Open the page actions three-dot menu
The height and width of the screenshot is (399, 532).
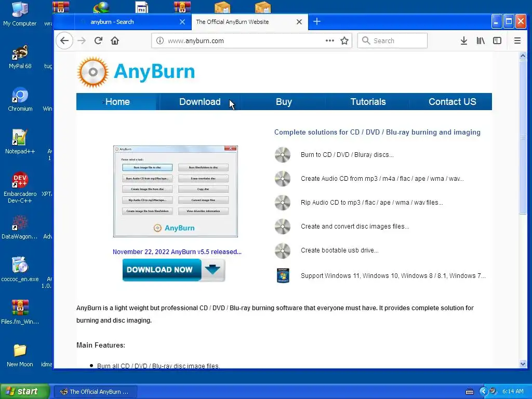330,41
